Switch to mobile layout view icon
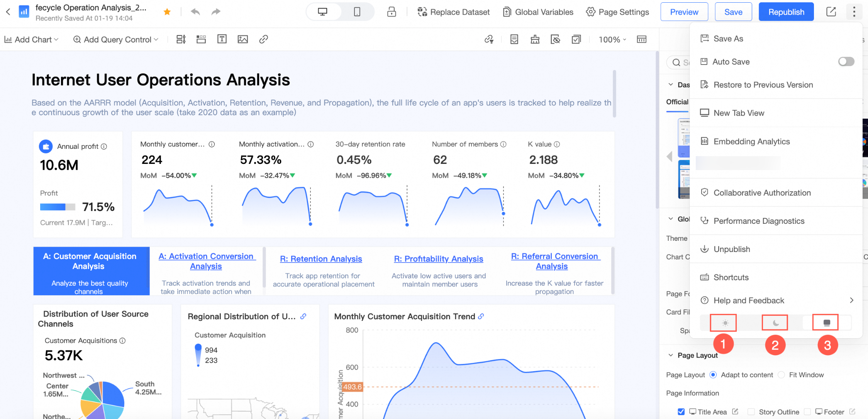The width and height of the screenshot is (868, 419). [357, 12]
